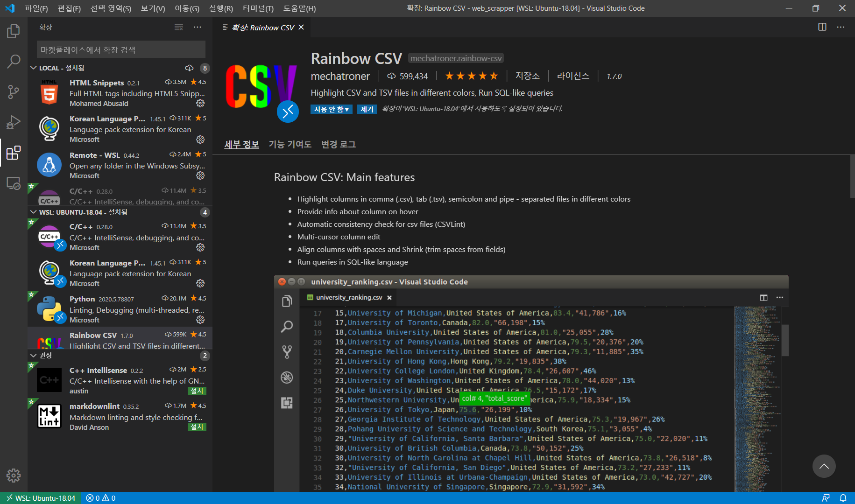Click the VS Code logo in title bar
The height and width of the screenshot is (504, 855).
10,8
